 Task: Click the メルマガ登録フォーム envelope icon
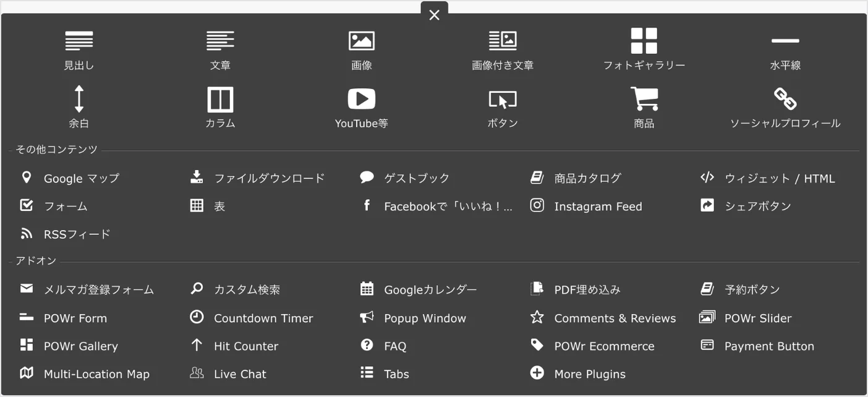coord(26,289)
